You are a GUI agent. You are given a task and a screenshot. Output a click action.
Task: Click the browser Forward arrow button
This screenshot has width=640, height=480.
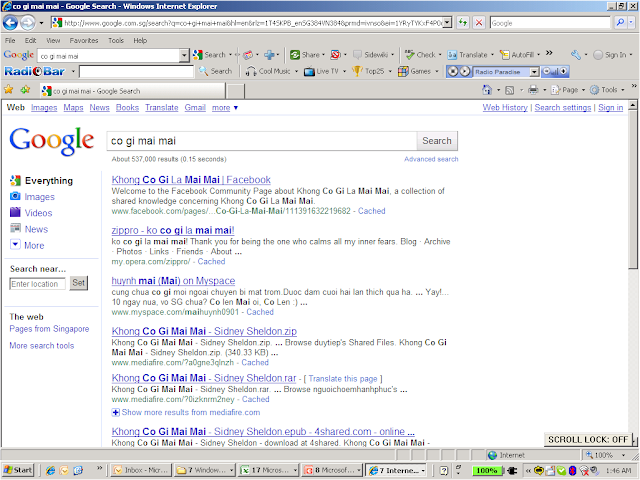click(28, 23)
